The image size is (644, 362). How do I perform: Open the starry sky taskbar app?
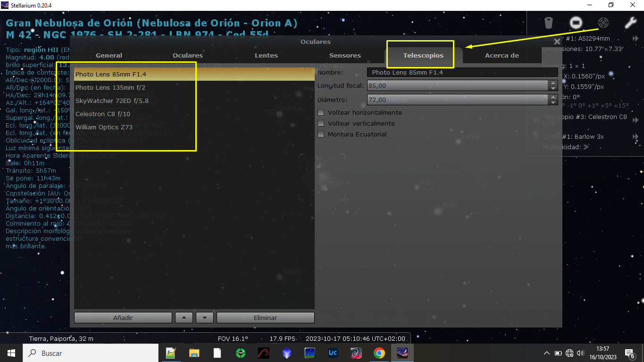tap(310, 353)
